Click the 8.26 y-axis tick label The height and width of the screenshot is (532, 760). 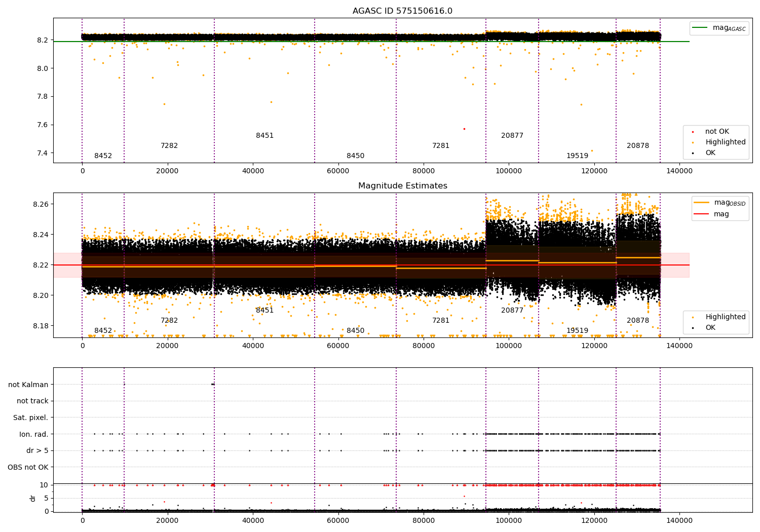tap(41, 204)
